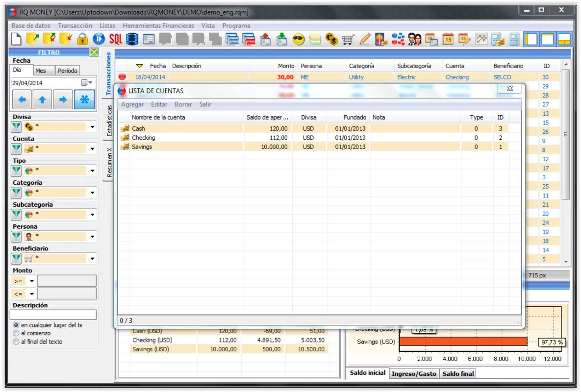The width and height of the screenshot is (581, 392).
Task: Click the previous date left arrow button
Action: (22, 99)
